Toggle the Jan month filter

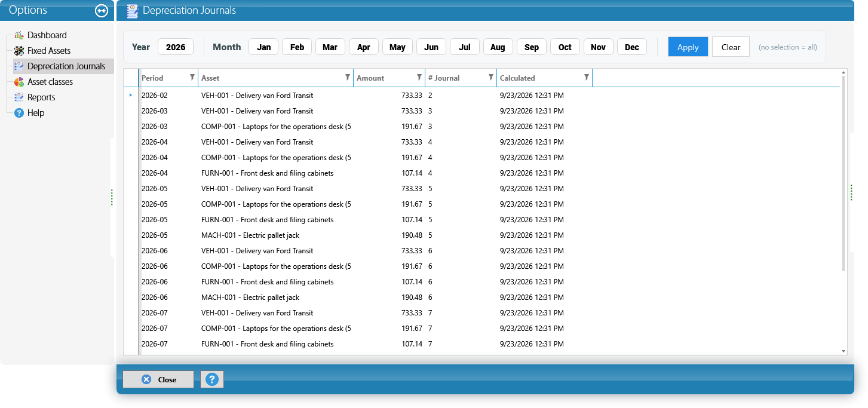pos(263,47)
